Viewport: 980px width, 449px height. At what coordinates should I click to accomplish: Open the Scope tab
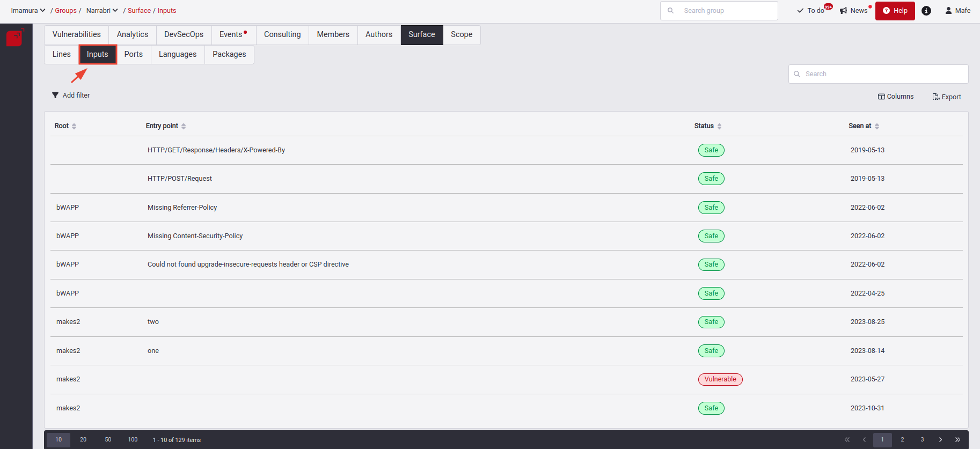[462, 35]
